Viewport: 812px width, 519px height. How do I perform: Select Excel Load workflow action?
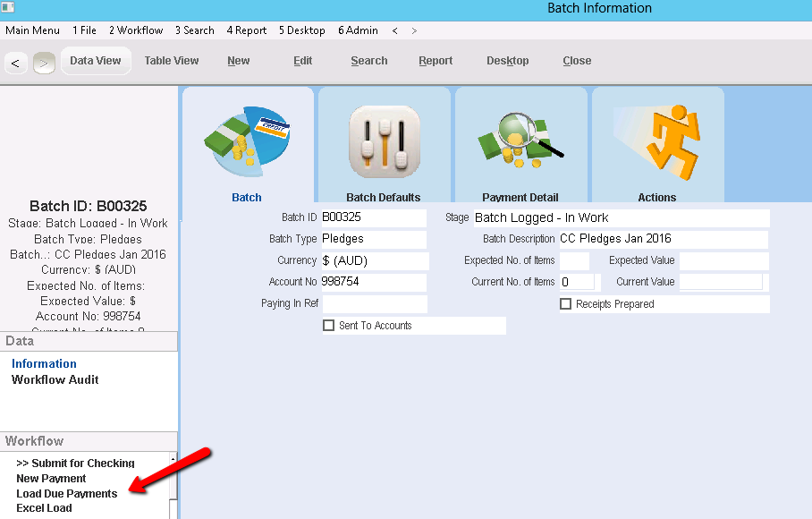(44, 508)
